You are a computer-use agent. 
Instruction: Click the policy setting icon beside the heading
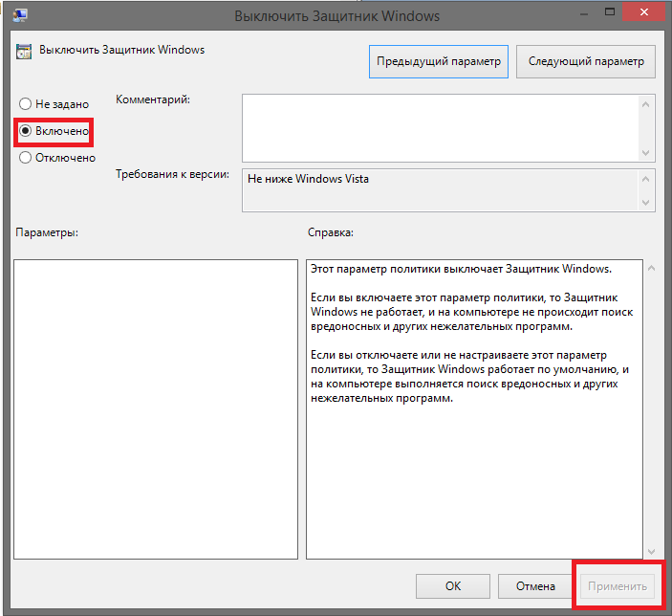point(24,51)
